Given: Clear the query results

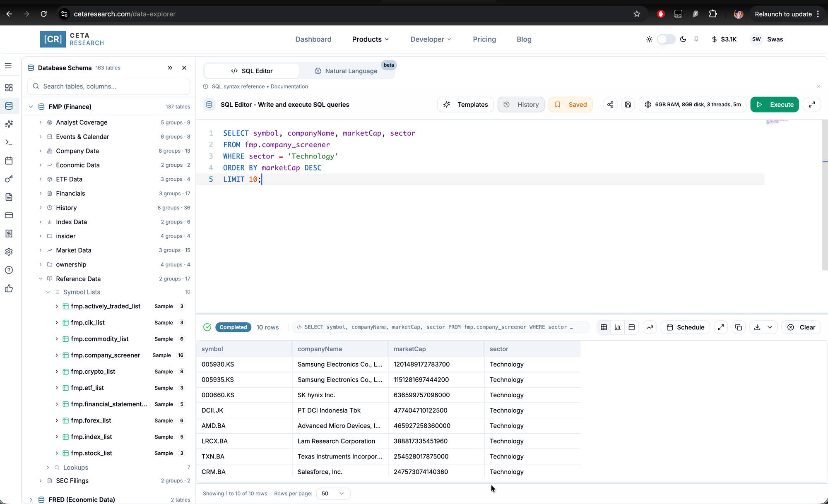Looking at the screenshot, I should (x=801, y=327).
